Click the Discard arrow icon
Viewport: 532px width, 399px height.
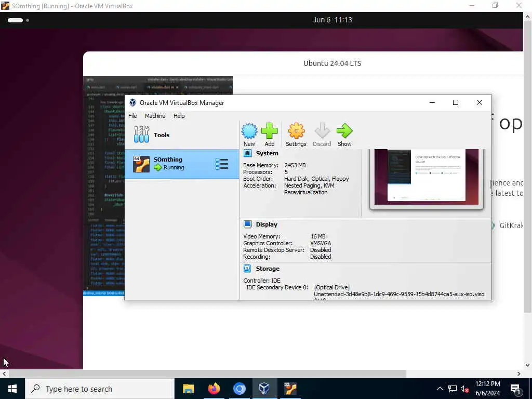322,131
